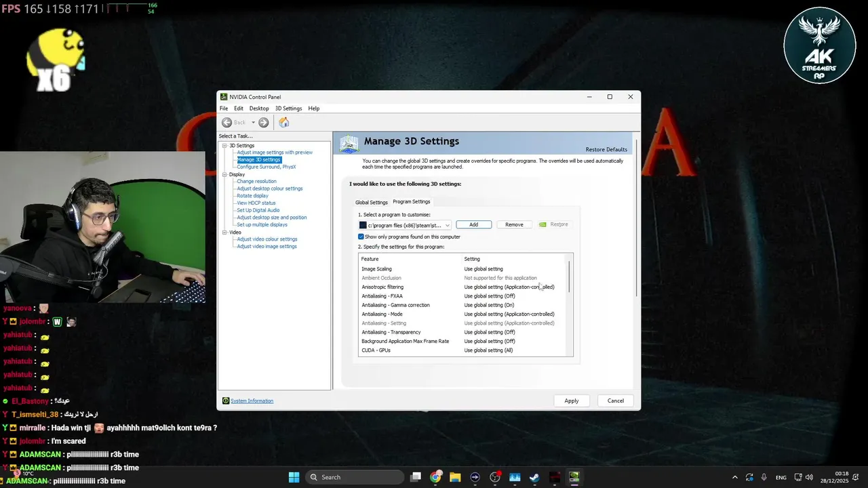This screenshot has width=868, height=488.
Task: Select the Program Settings tab
Action: [412, 201]
